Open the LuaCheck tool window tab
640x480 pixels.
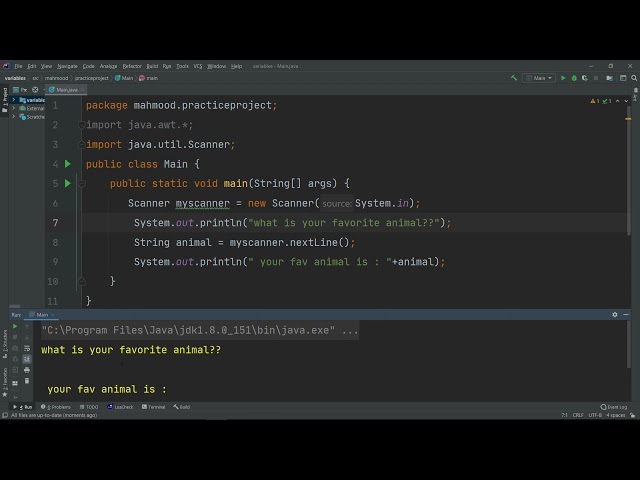tap(120, 407)
